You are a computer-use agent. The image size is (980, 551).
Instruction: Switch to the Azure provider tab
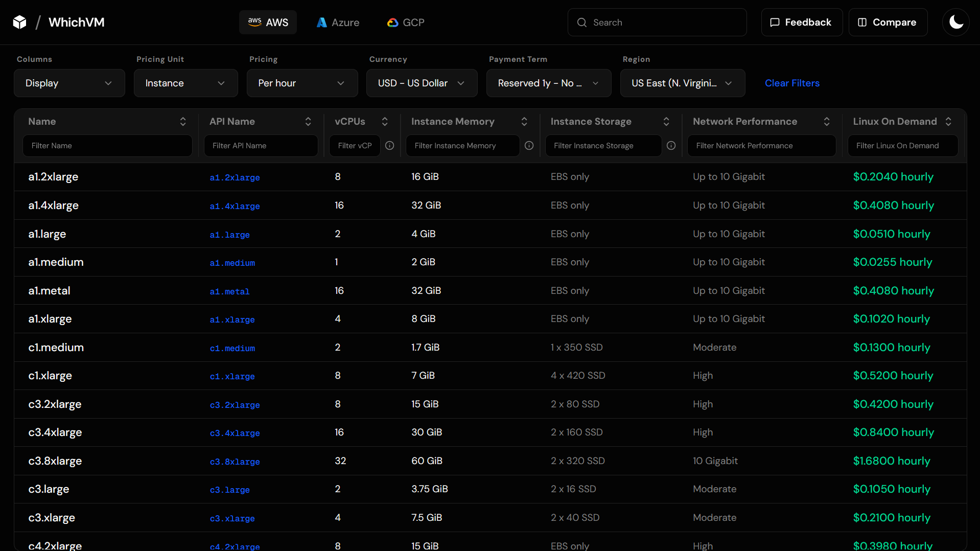(337, 22)
